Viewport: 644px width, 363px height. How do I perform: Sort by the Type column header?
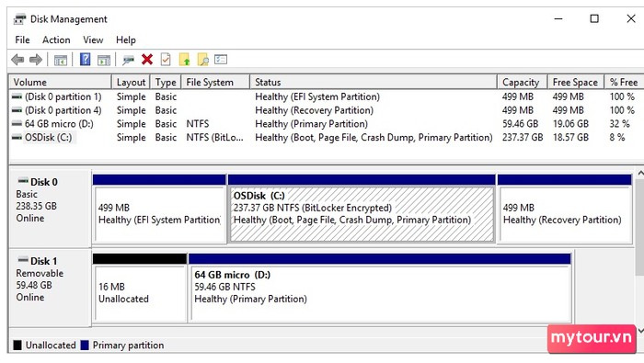tap(166, 82)
